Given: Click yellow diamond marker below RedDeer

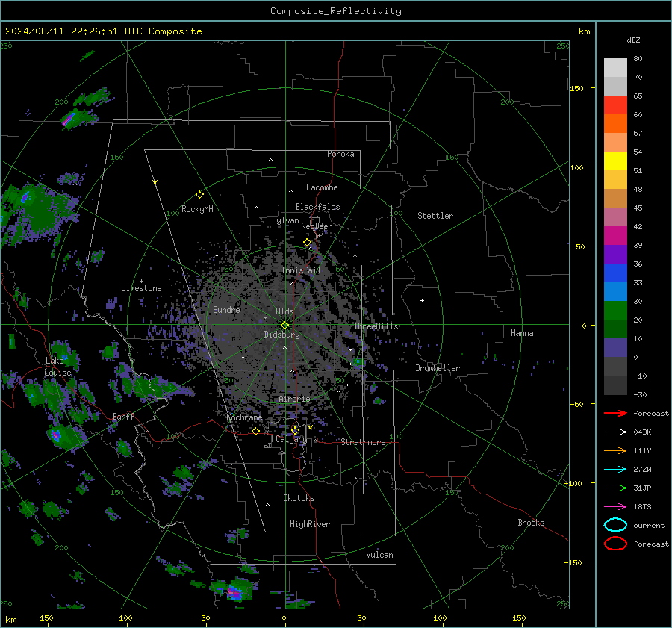Looking at the screenshot, I should click(x=307, y=243).
